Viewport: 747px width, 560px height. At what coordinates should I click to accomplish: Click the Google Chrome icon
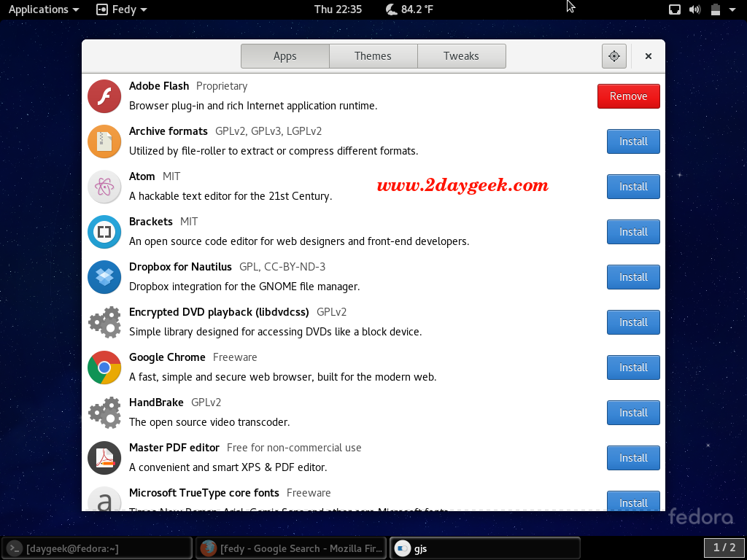tap(104, 367)
